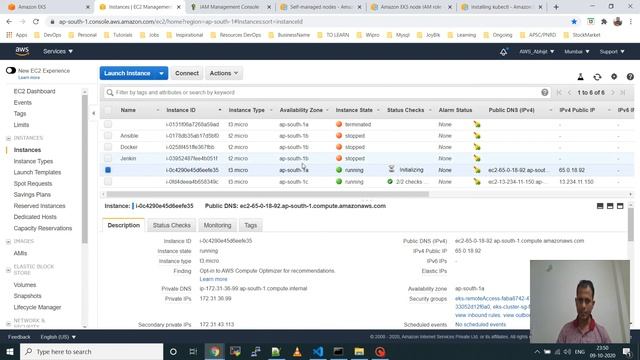The width and height of the screenshot is (640, 360).
Task: Switch to the Monitoring tab
Action: click(x=218, y=225)
